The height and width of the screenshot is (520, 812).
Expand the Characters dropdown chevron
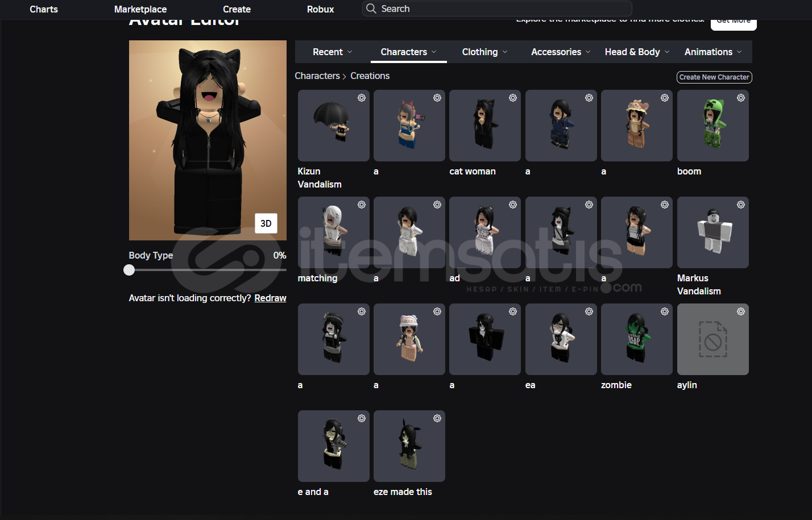(434, 52)
